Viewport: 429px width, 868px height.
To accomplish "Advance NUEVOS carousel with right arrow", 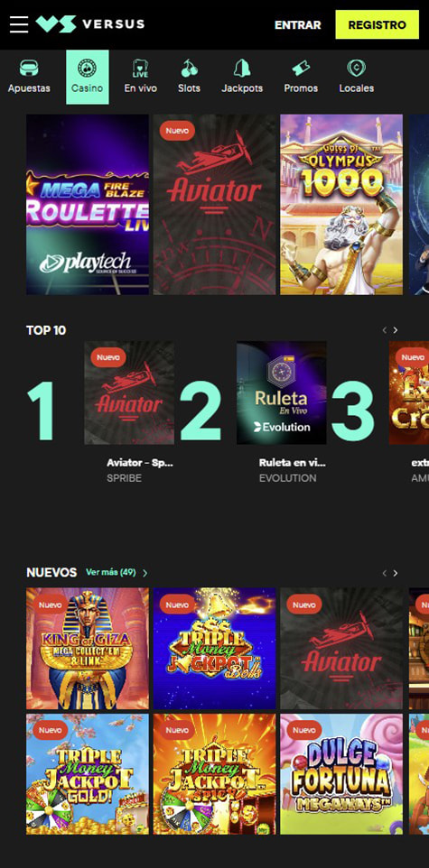I will pyautogui.click(x=396, y=573).
